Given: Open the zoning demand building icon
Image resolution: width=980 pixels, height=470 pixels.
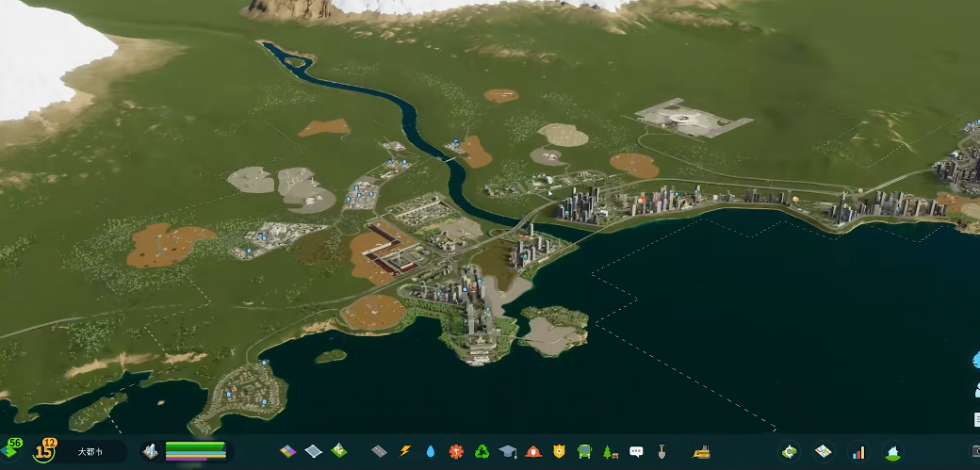Looking at the screenshot, I should (x=150, y=451).
